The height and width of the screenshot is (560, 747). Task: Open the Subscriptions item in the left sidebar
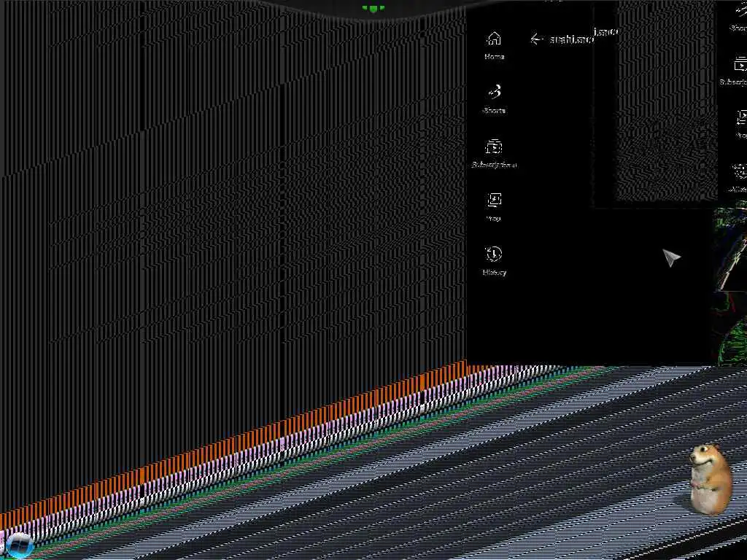click(x=494, y=154)
